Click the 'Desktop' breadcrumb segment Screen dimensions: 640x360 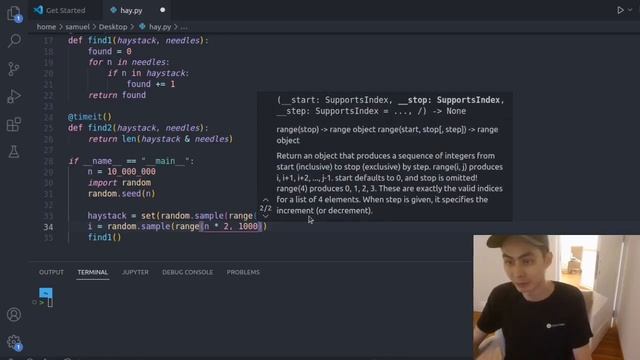pyautogui.click(x=113, y=27)
